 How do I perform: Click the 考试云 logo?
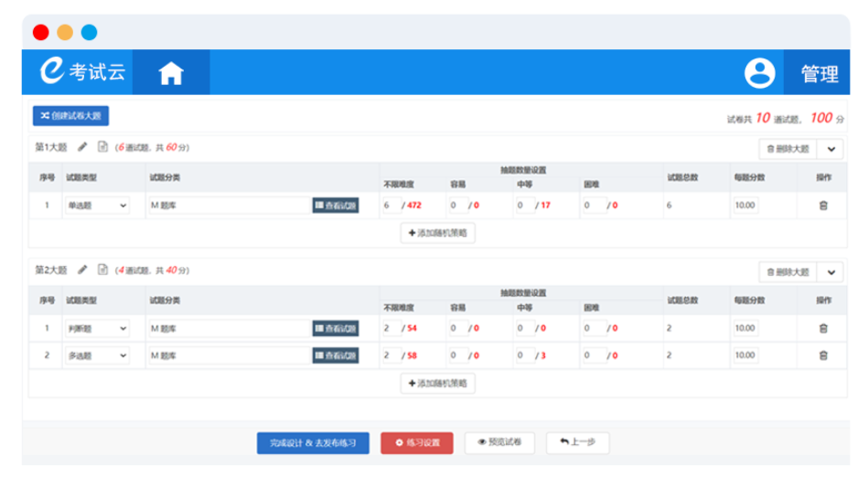click(x=82, y=72)
